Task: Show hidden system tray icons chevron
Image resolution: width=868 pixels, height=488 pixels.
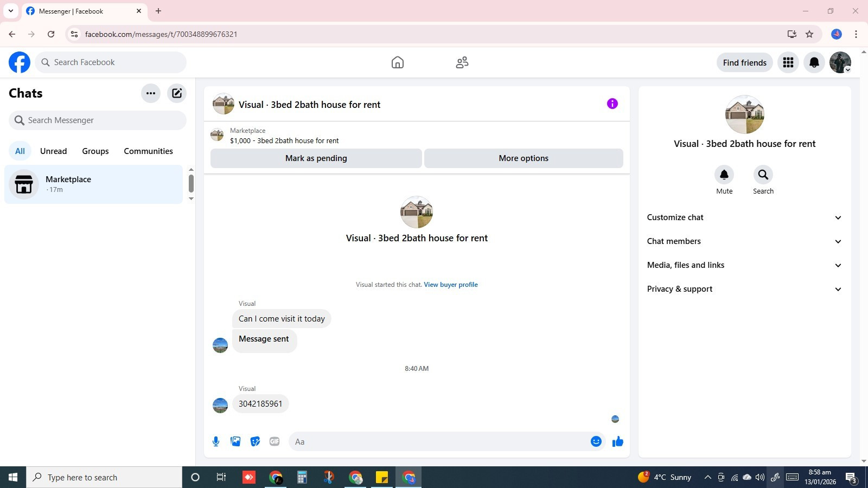Action: (x=707, y=477)
